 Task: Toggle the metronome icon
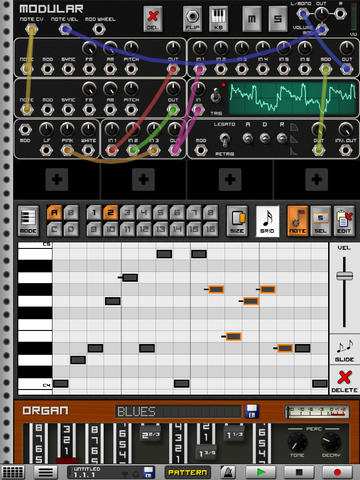pyautogui.click(x=228, y=472)
